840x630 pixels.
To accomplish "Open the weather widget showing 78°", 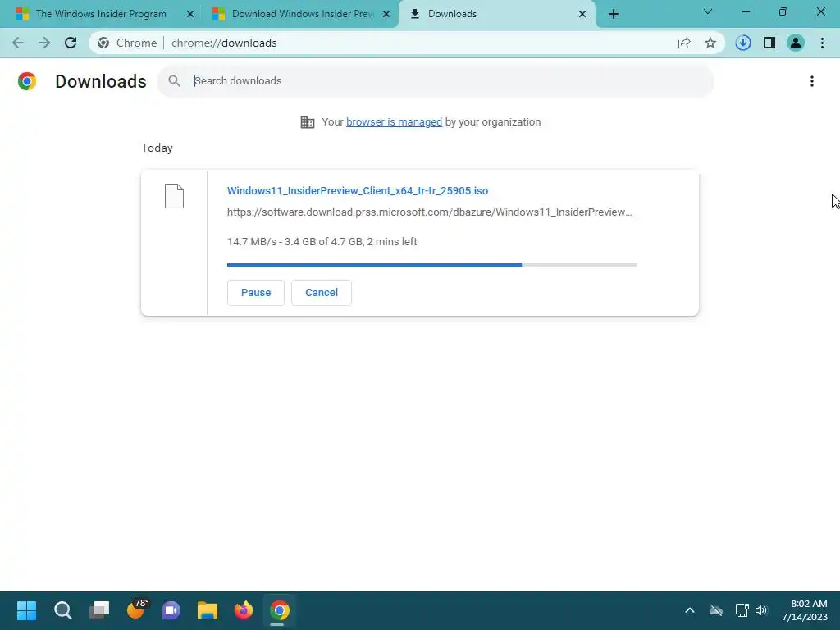I will [x=137, y=609].
